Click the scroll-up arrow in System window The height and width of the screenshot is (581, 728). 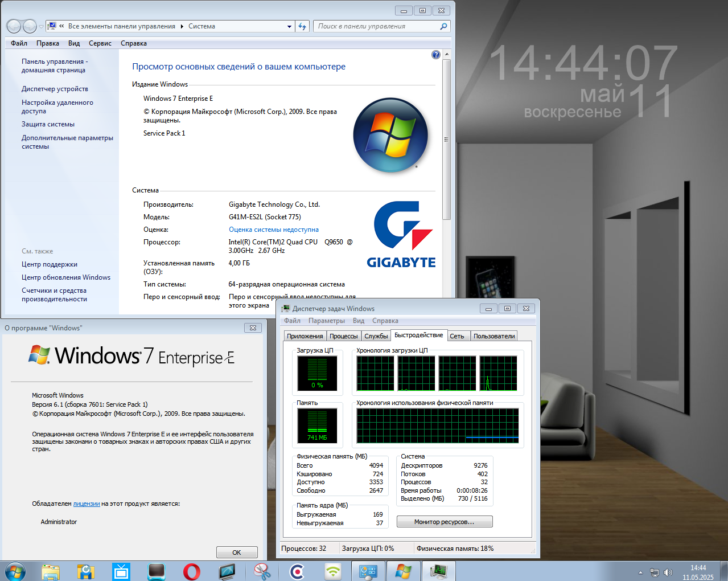click(447, 54)
